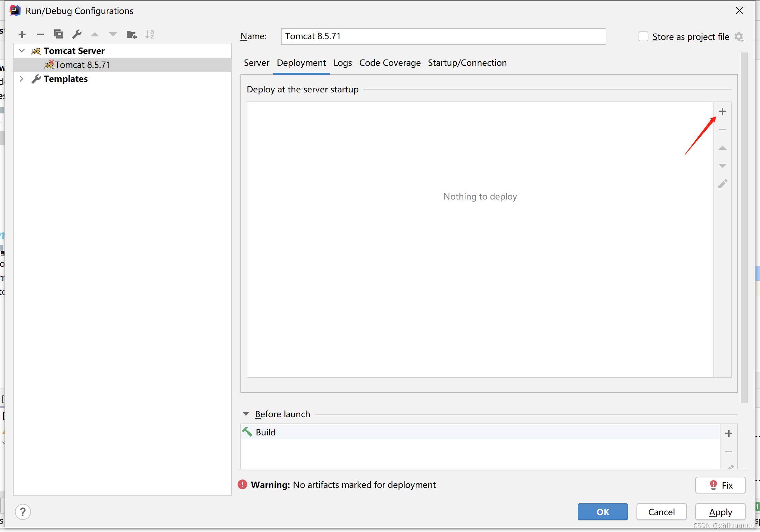Click the Fix warning button
Viewport: 760px width, 532px height.
(720, 485)
